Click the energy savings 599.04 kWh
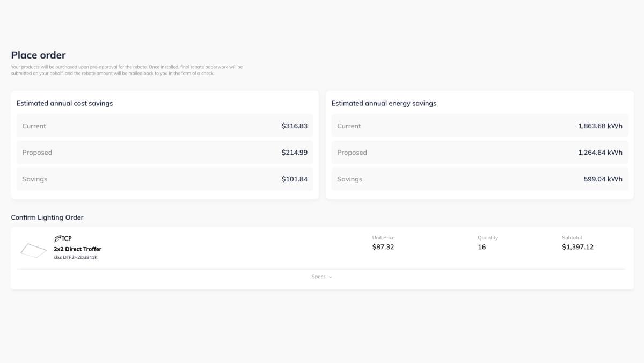 pyautogui.click(x=603, y=179)
